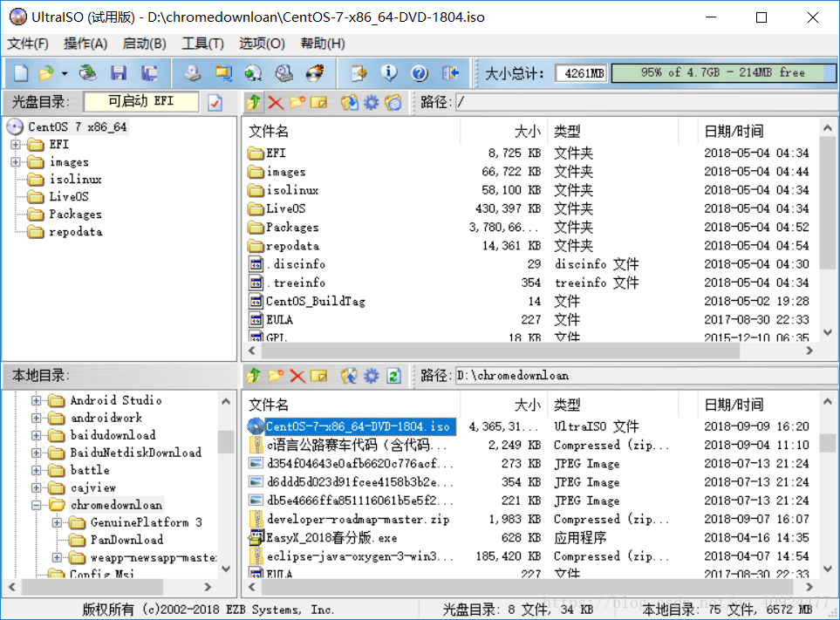Expand the baidudownload folder node

(x=36, y=435)
